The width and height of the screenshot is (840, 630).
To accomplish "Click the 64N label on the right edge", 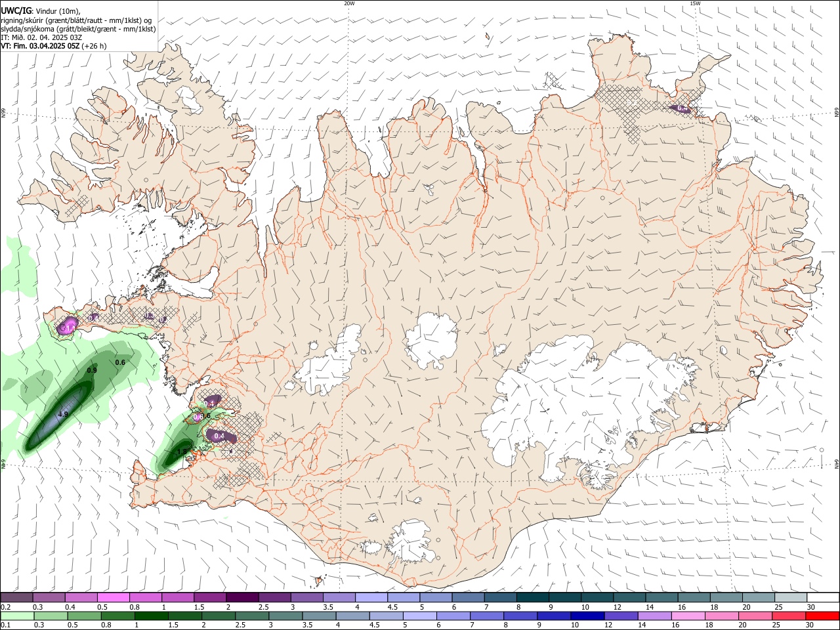I will 837,464.
